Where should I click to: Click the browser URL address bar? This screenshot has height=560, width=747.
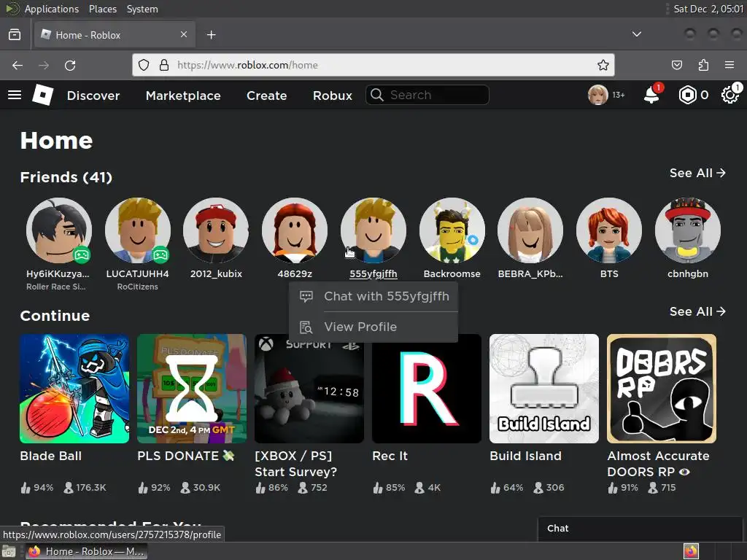click(x=373, y=65)
